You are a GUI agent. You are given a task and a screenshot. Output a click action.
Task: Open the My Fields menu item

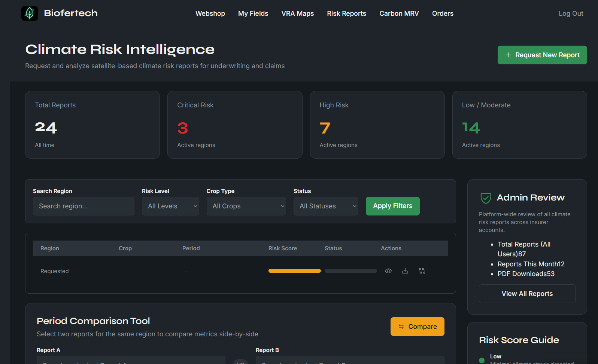(x=253, y=13)
